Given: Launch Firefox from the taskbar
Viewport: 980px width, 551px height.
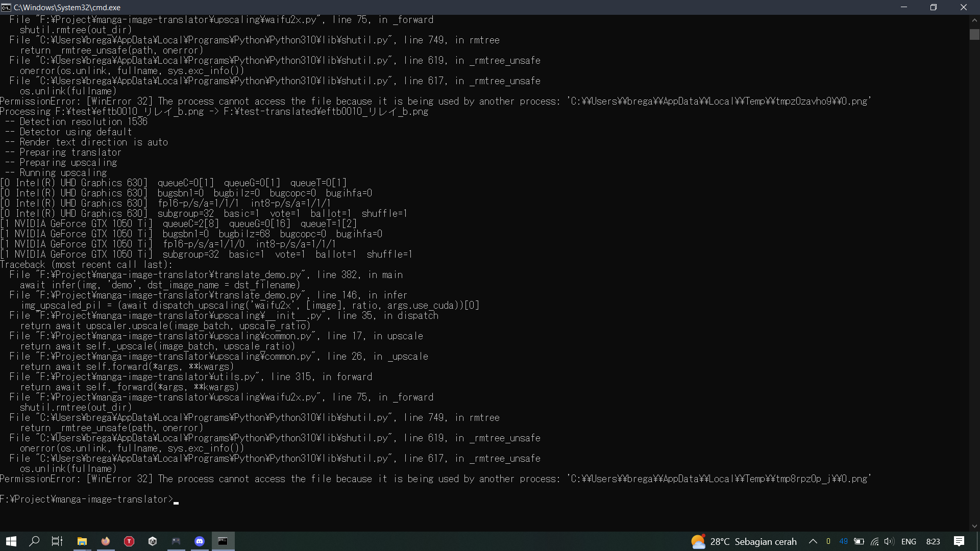Looking at the screenshot, I should coord(105,541).
